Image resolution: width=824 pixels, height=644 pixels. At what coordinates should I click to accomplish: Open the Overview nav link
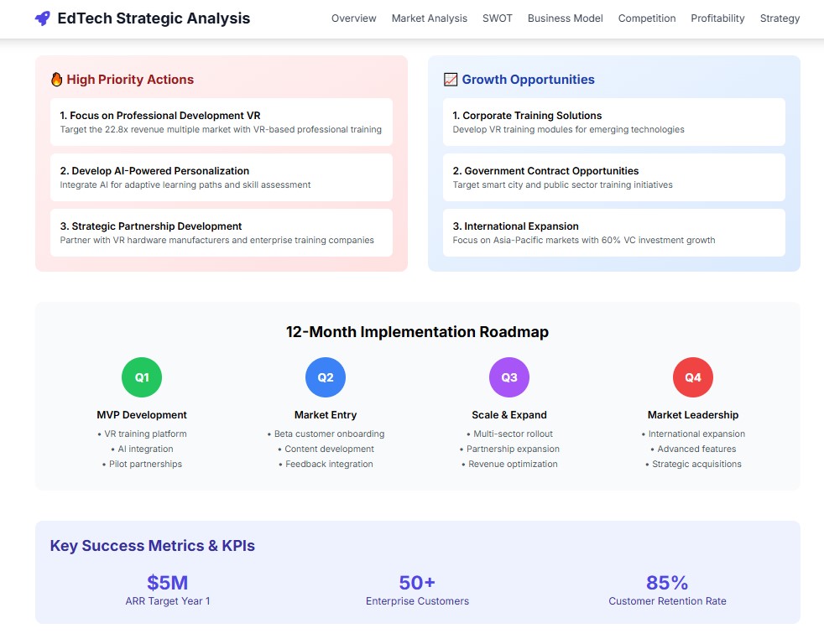coord(353,18)
